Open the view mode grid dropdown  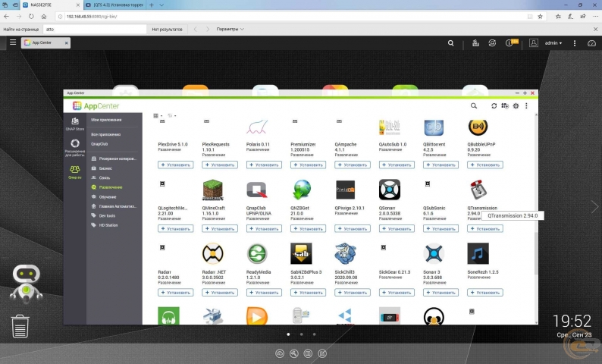coord(158,115)
